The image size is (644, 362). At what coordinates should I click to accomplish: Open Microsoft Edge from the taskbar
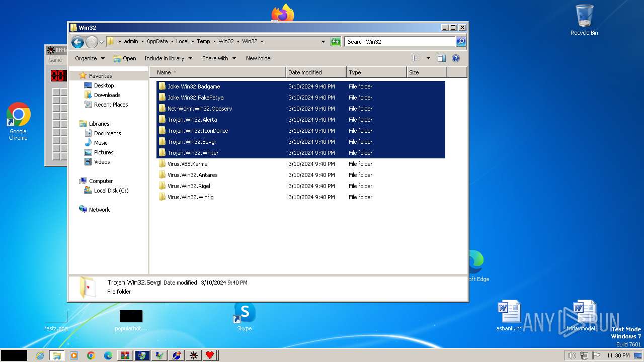coord(108,355)
